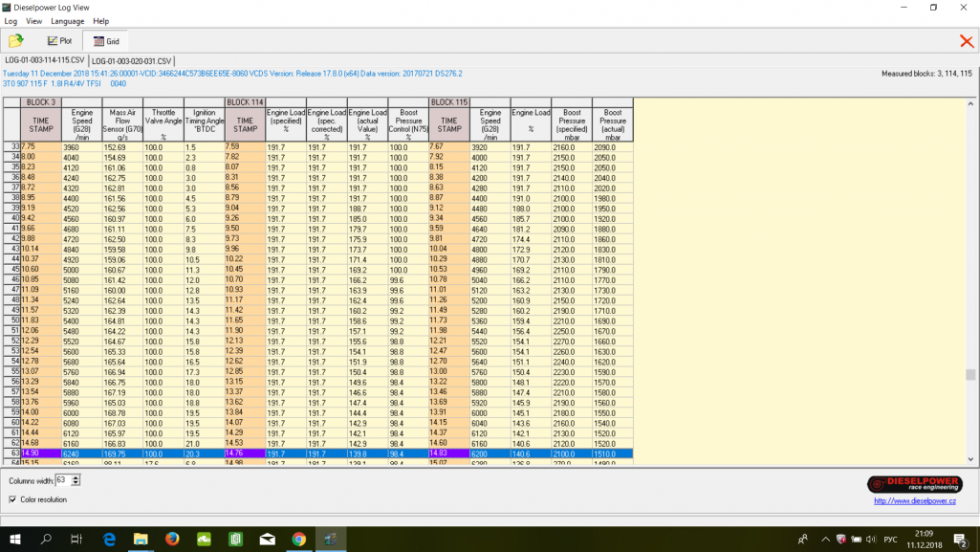Decrease columns width with down arrow
The height and width of the screenshot is (552, 980).
click(76, 483)
